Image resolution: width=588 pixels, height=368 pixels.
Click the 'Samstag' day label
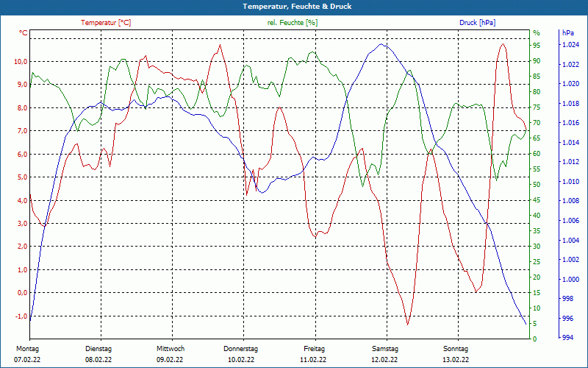[385, 349]
